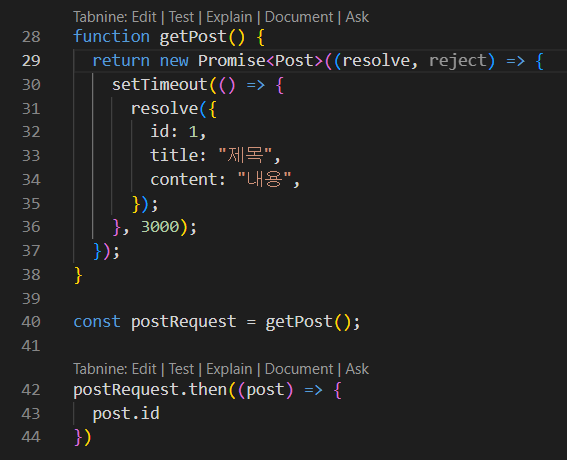Click the 3000 timeout value

click(160, 227)
